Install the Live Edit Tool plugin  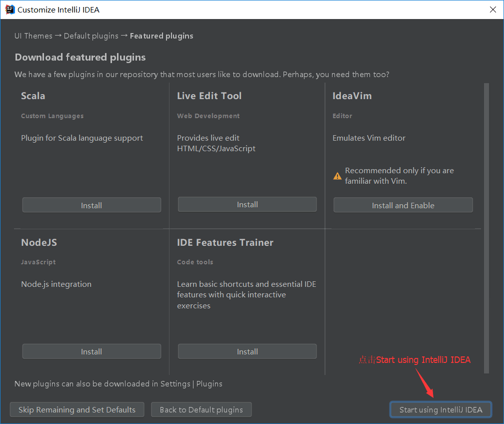pyautogui.click(x=247, y=204)
